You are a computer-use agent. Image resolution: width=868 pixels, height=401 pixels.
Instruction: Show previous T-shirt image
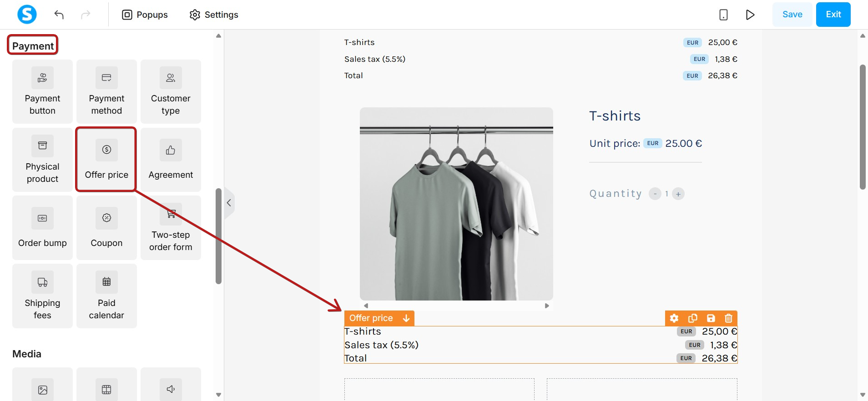[x=366, y=306]
